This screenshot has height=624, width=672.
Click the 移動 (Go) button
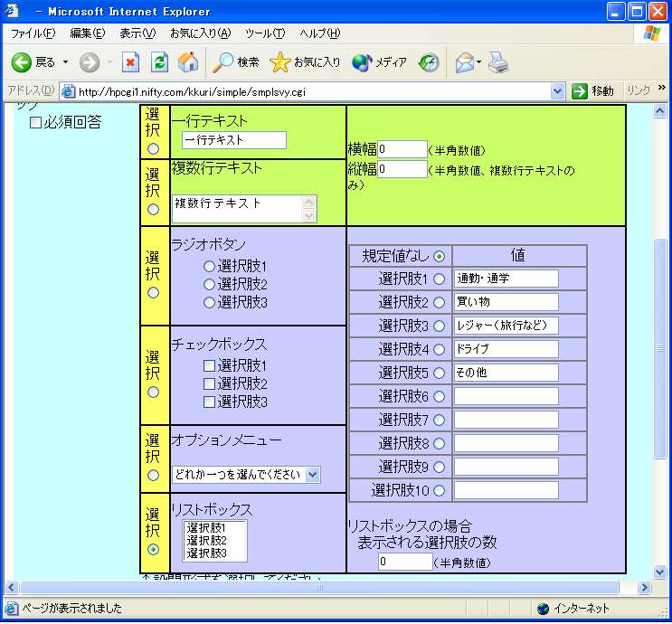click(x=593, y=90)
